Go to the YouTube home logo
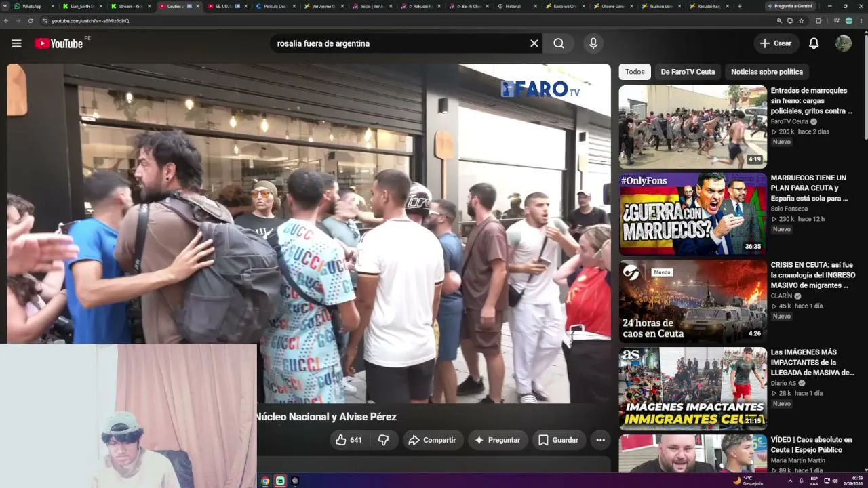This screenshot has height=488, width=868. pyautogui.click(x=59, y=43)
